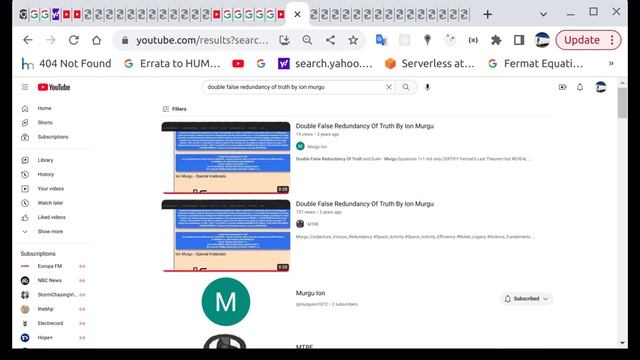Open the Chrome three-dot menu
The width and height of the screenshot is (640, 360).
pyautogui.click(x=612, y=40)
